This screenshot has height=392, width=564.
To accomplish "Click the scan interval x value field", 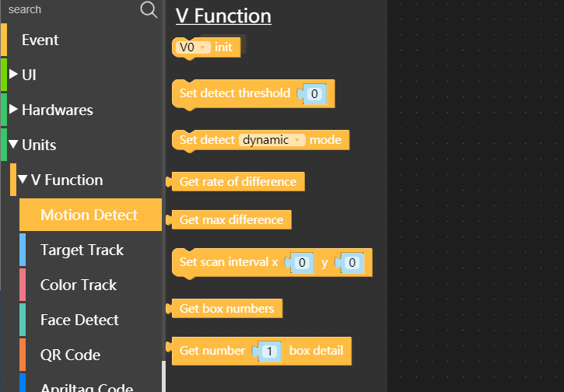I will [x=302, y=263].
